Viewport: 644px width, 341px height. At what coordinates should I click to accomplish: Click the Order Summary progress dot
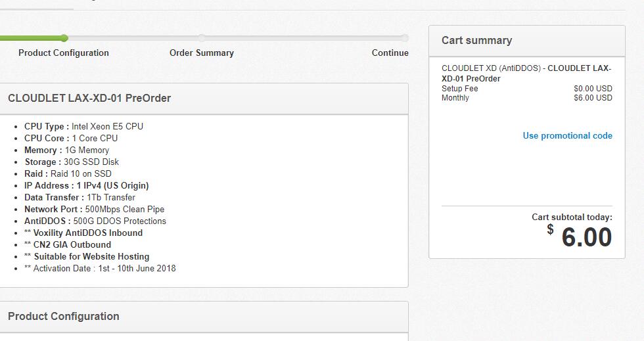pos(202,38)
